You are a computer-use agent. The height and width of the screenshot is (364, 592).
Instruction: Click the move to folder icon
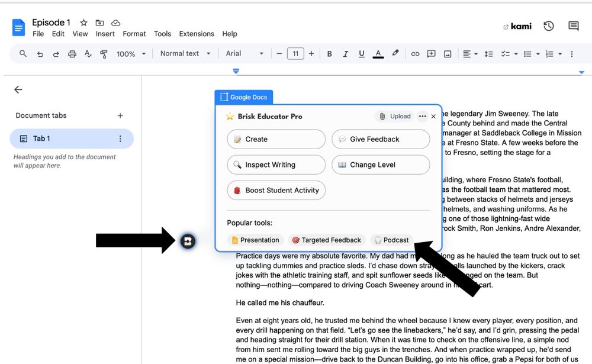(x=99, y=22)
